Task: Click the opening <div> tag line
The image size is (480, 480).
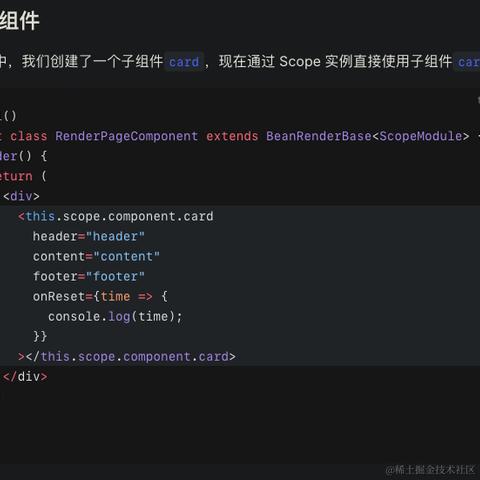Action: tap(21, 196)
